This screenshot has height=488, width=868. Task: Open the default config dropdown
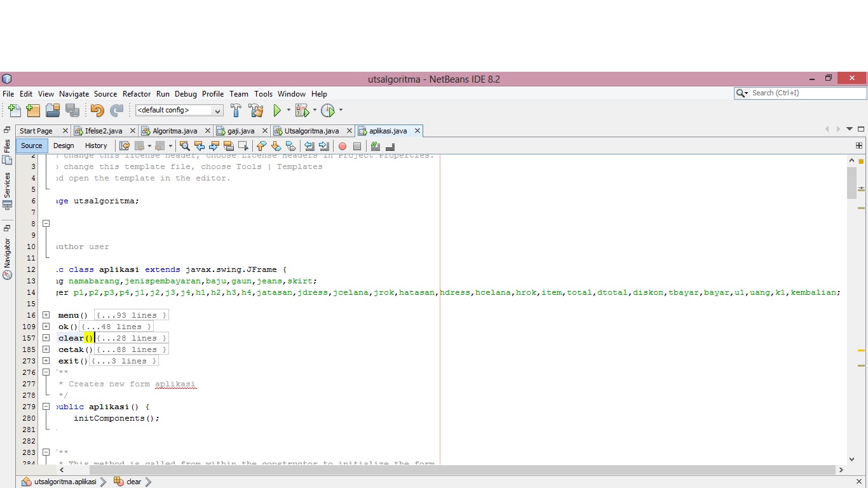[216, 110]
